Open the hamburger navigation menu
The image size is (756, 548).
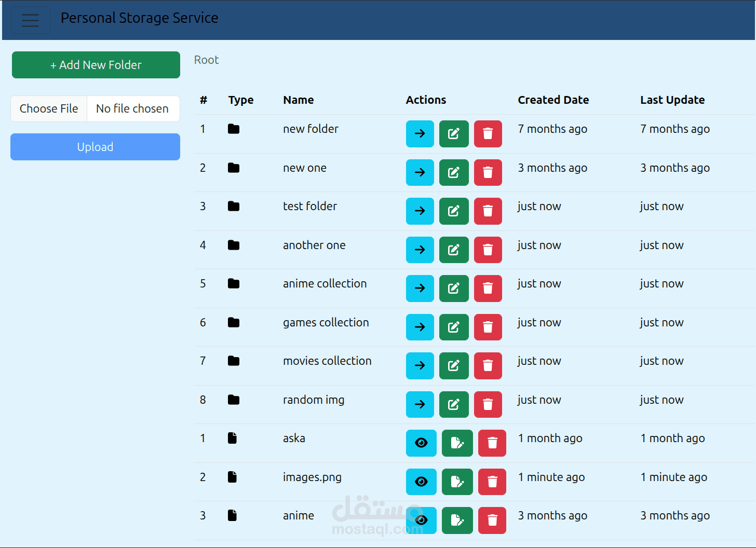[x=31, y=20]
